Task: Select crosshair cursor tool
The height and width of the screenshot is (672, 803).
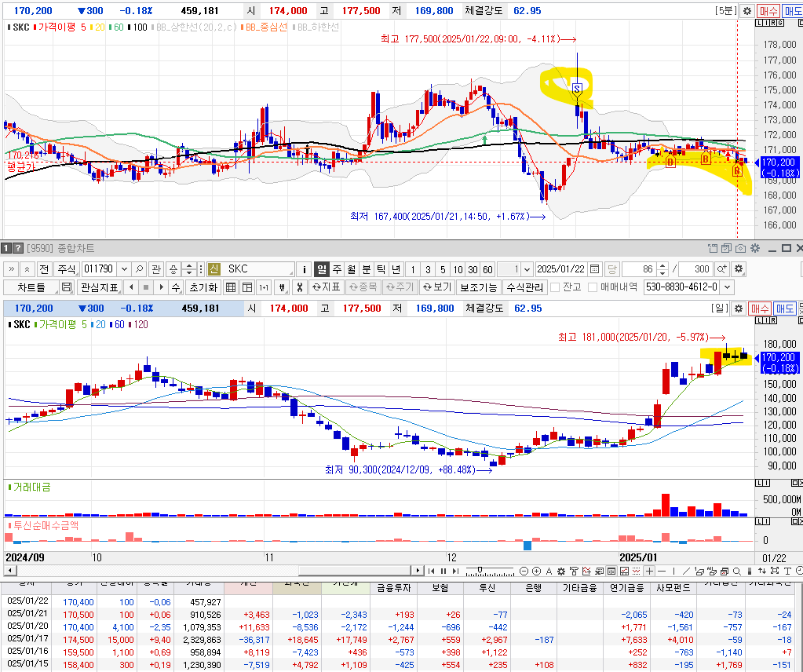Action: pyautogui.click(x=650, y=571)
